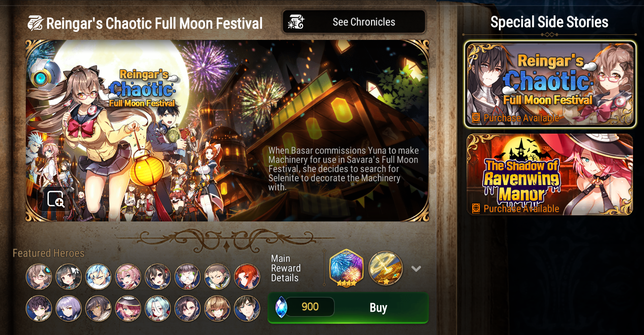Choose the blue-haired hero portrait in top row
The width and height of the screenshot is (644, 335).
[x=98, y=277]
